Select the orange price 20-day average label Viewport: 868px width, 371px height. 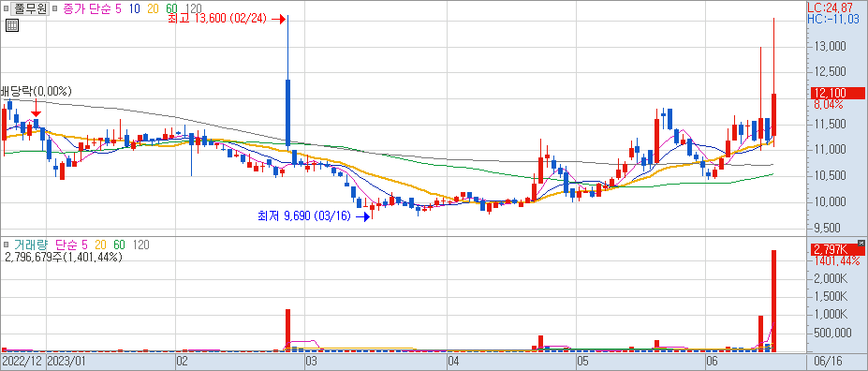(153, 8)
